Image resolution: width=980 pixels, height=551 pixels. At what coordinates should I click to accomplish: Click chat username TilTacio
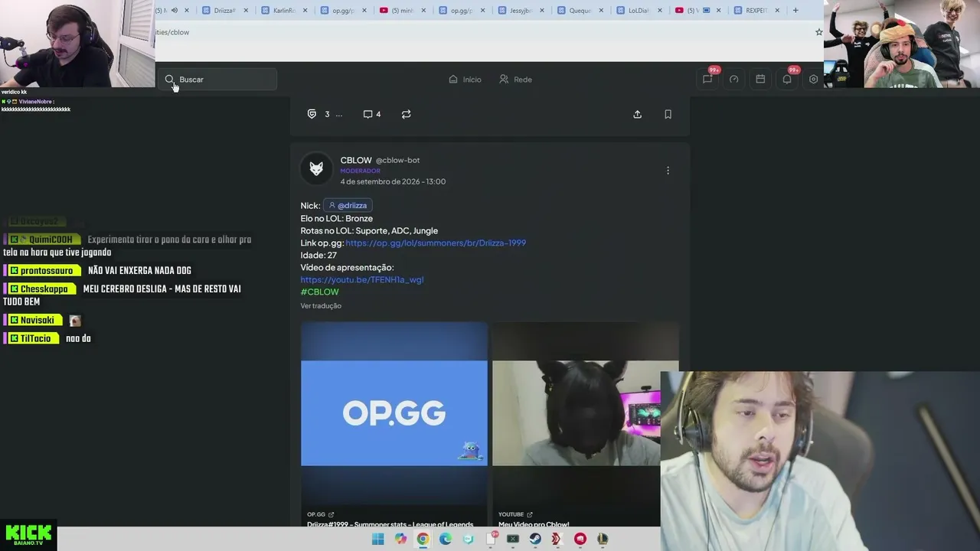[x=35, y=338]
